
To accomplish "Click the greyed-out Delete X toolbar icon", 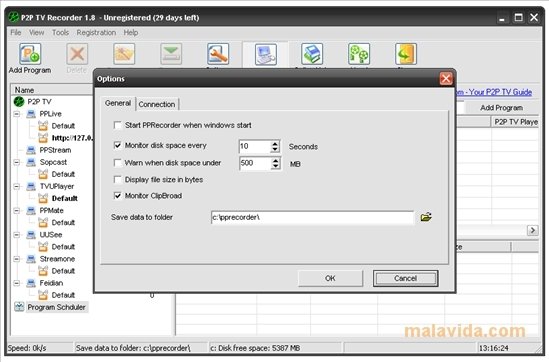I will click(77, 54).
